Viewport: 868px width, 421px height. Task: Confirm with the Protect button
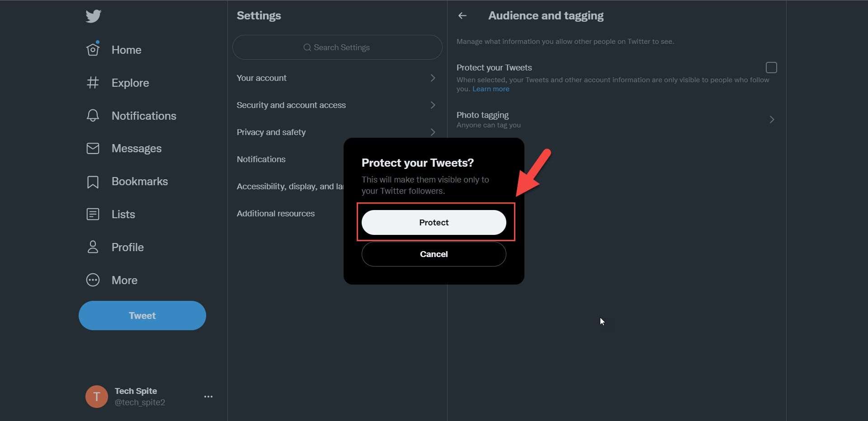pyautogui.click(x=434, y=222)
